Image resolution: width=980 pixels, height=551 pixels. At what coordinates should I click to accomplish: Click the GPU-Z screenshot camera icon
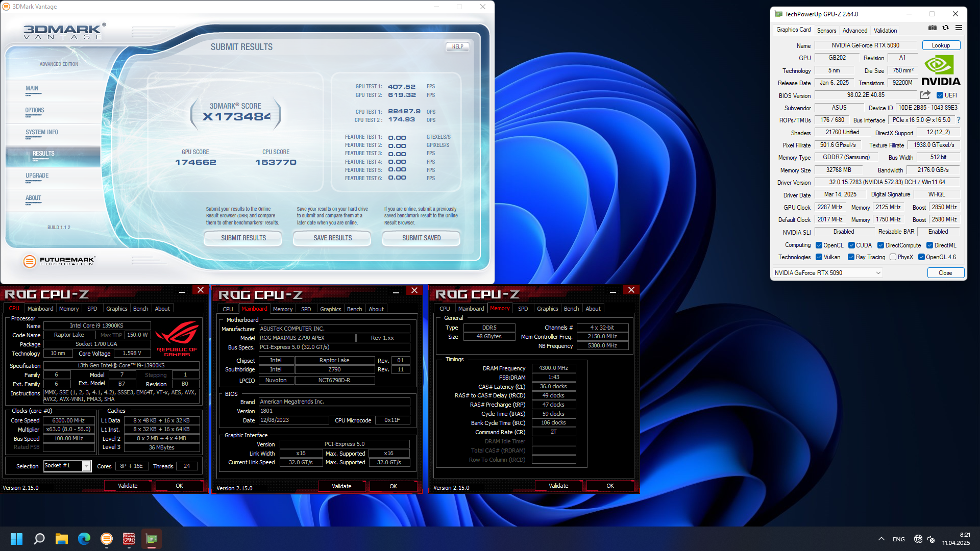tap(932, 28)
